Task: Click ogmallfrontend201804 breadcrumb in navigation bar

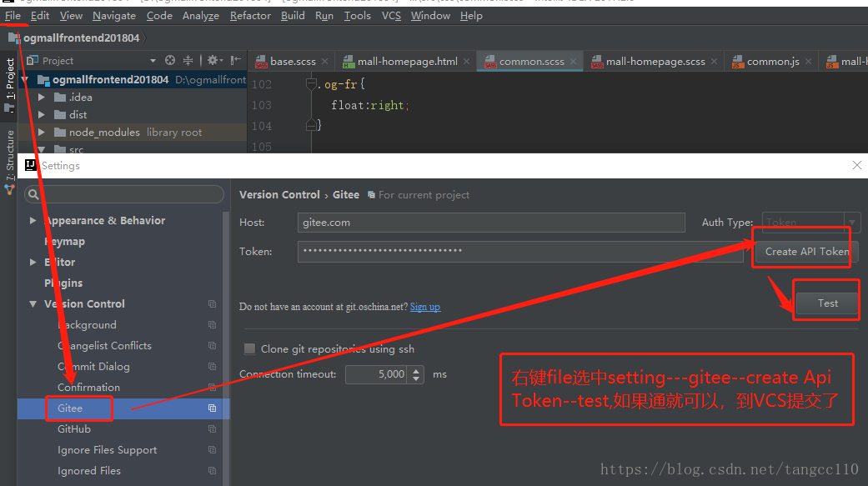Action: (x=82, y=38)
